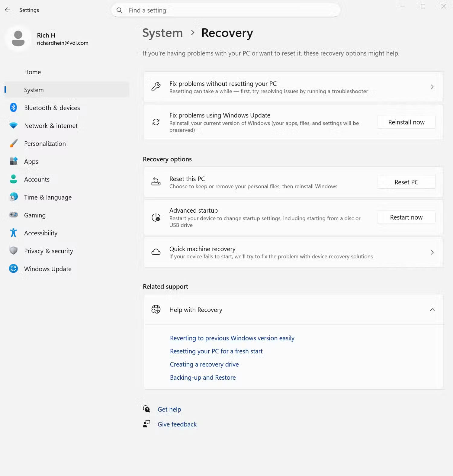Viewport: 453px width, 476px height.
Task: Click the Get help chat icon
Action: coord(146,409)
